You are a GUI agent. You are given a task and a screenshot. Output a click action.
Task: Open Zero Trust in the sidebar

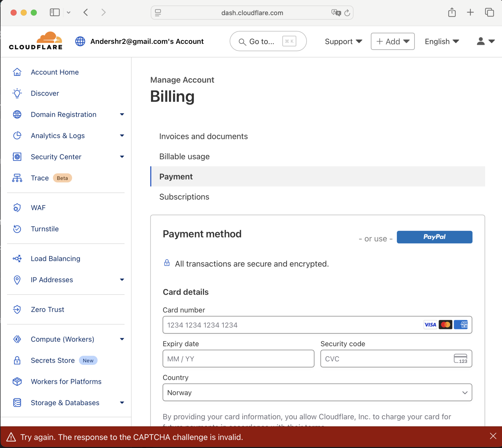point(47,309)
